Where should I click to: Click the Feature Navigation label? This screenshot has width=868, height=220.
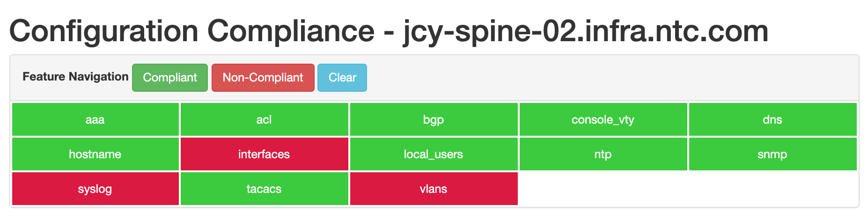[x=75, y=77]
